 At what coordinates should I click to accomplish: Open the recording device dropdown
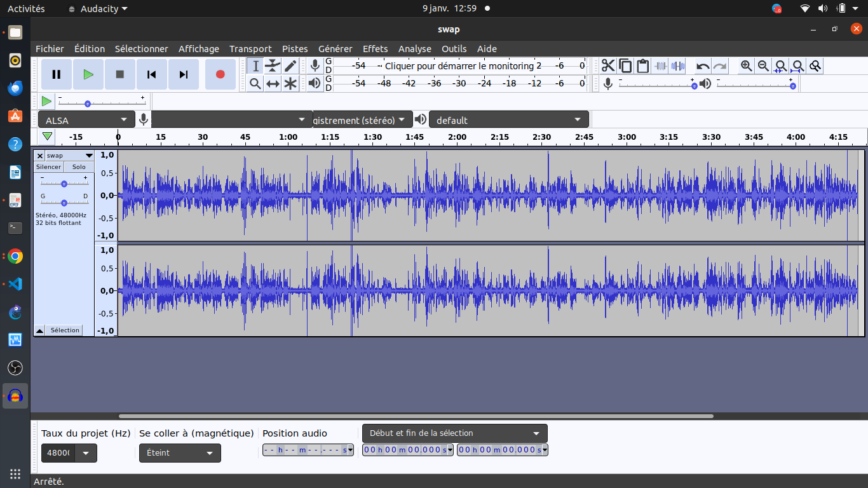click(x=232, y=120)
